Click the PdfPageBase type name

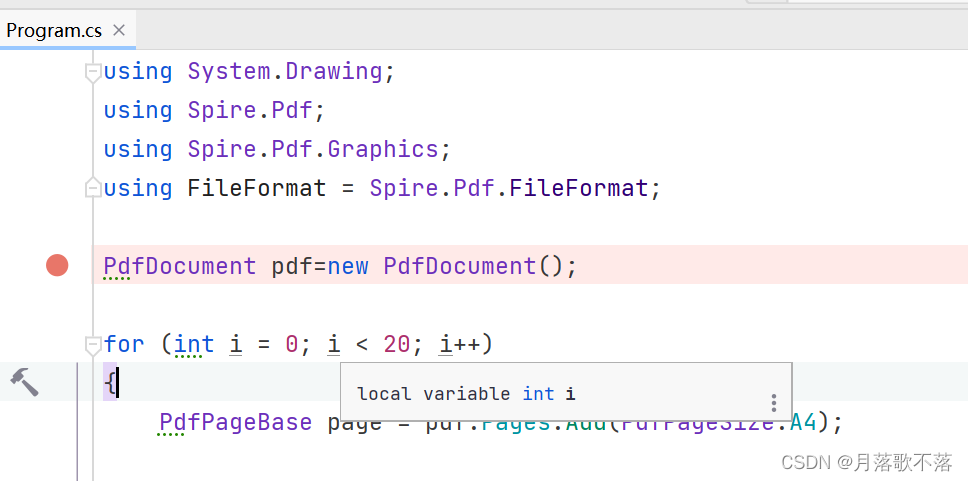tap(236, 423)
